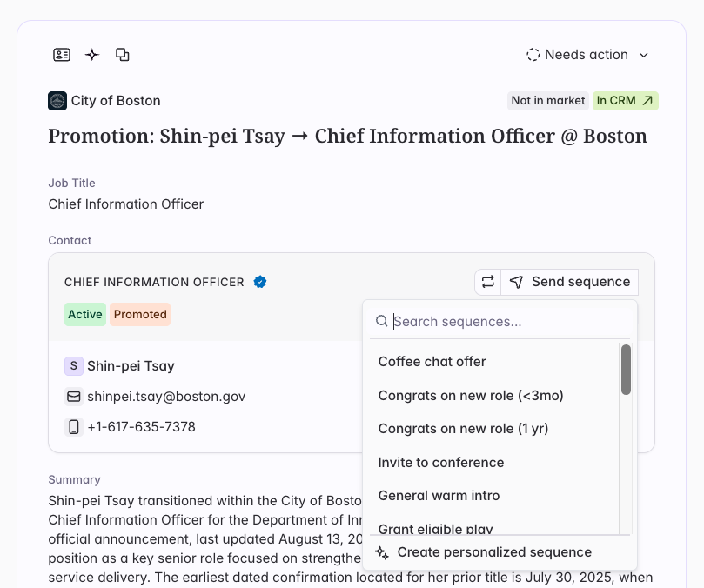Click the verified badge next to title
The image size is (704, 588).
pos(260,282)
